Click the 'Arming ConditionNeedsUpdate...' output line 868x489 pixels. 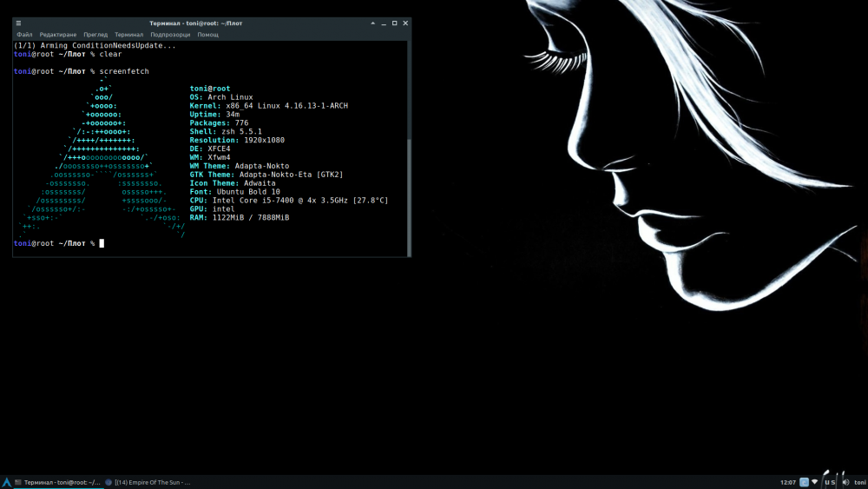[95, 45]
